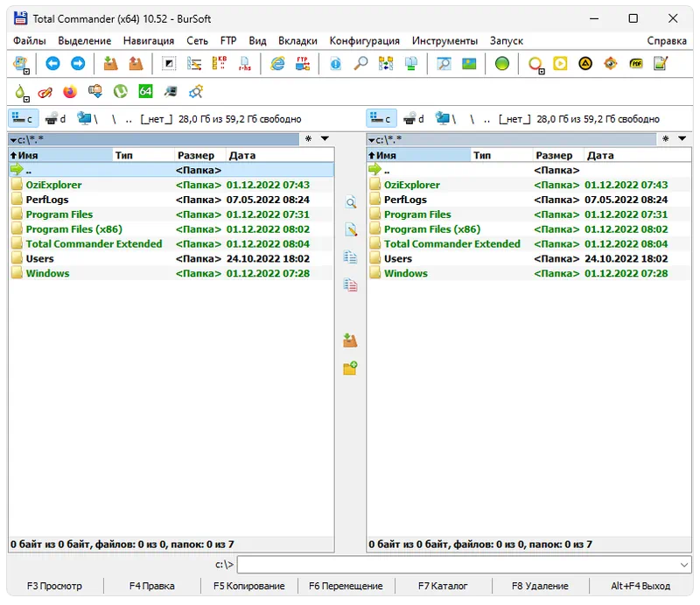
Task: Click the green landscape image viewer icon
Action: 469,63
